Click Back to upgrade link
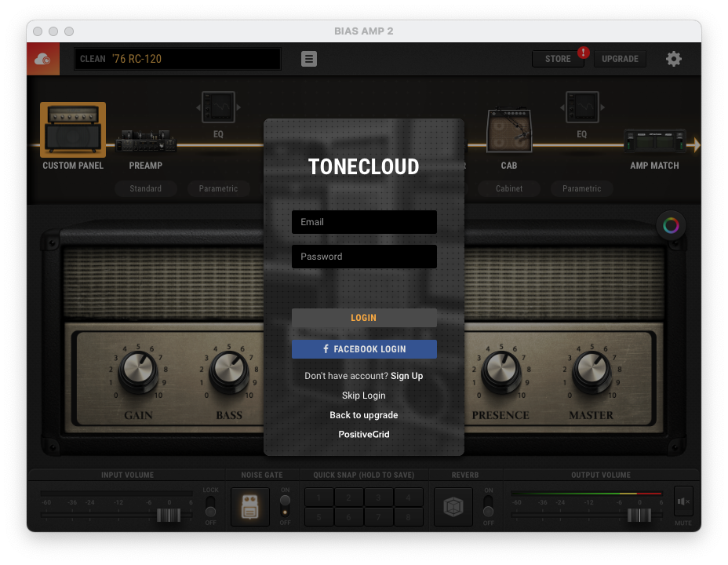The height and width of the screenshot is (565, 728). coord(364,415)
